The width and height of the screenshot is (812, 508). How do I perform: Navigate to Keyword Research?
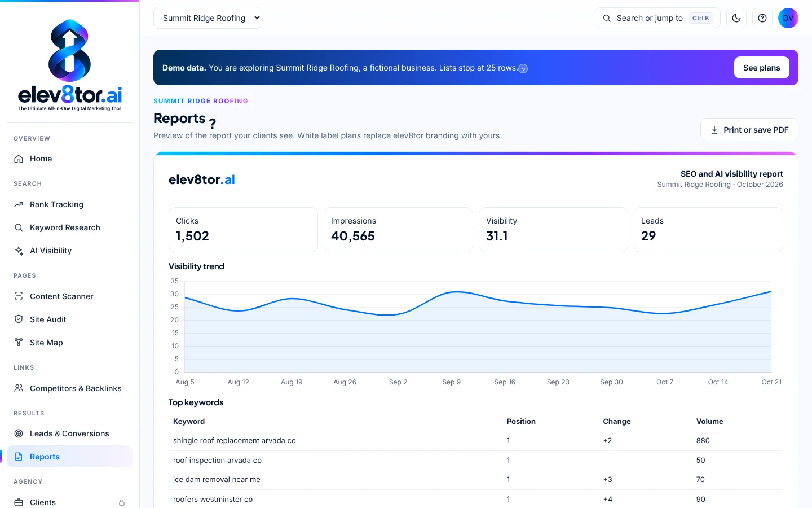[x=70, y=227]
